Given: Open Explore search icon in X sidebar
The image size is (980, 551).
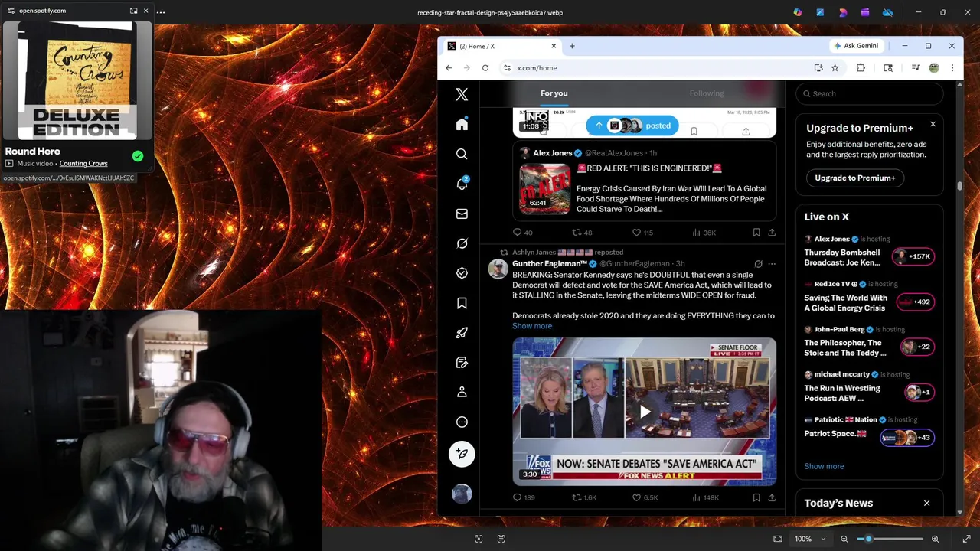Looking at the screenshot, I should (x=462, y=154).
